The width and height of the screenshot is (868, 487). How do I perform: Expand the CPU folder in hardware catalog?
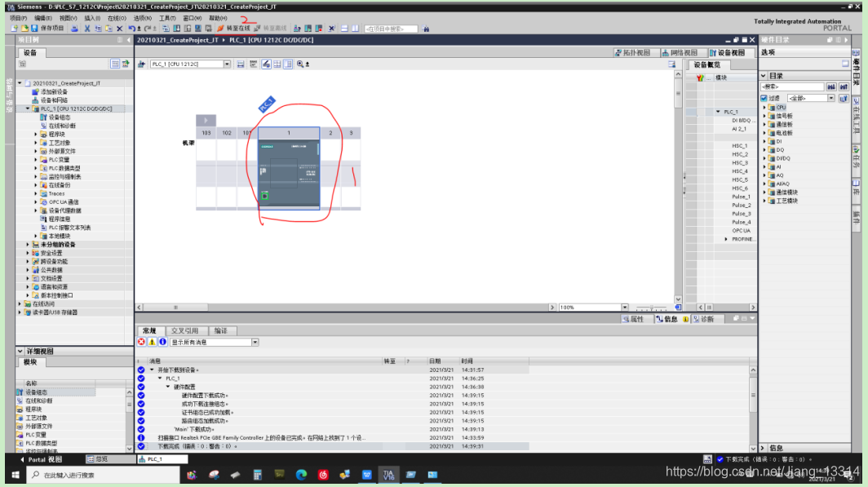pos(765,108)
